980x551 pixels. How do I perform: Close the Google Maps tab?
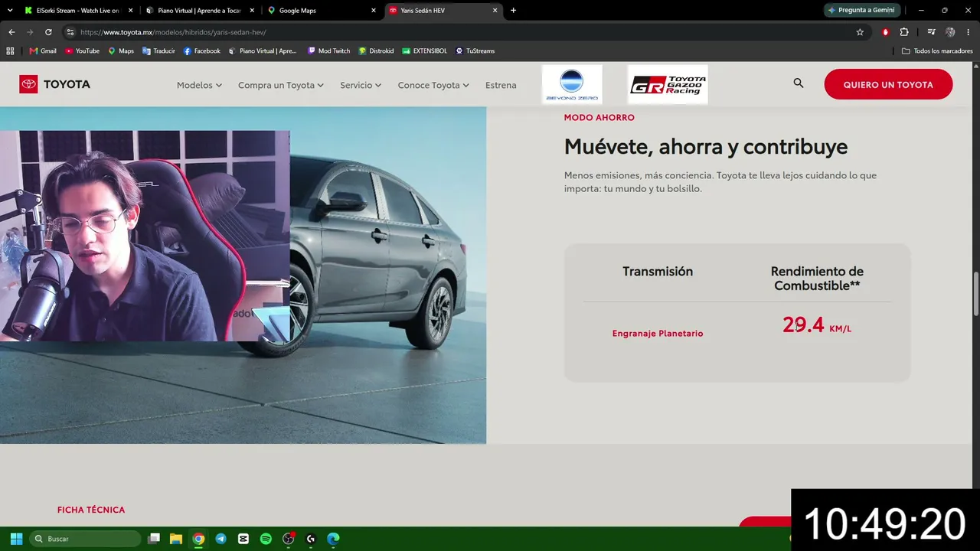(x=374, y=11)
